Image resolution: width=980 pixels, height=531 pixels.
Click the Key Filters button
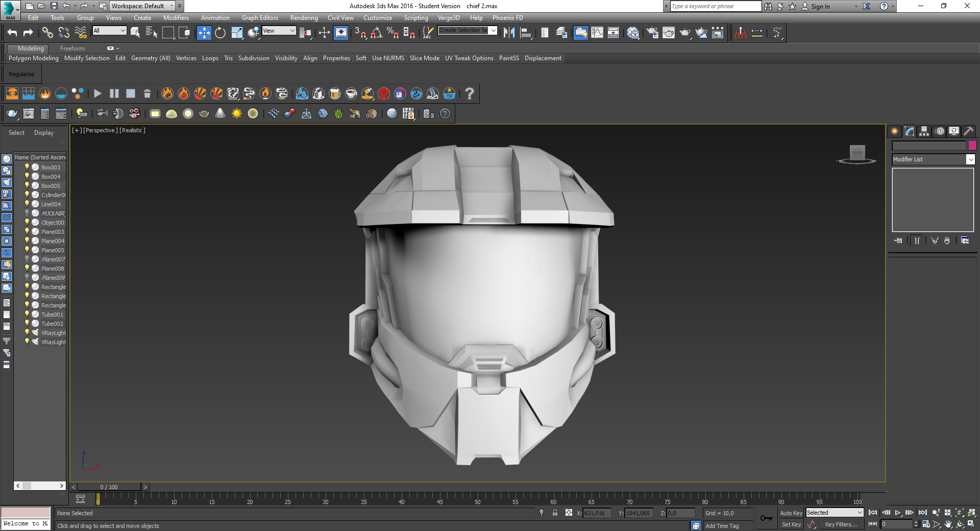(x=841, y=524)
